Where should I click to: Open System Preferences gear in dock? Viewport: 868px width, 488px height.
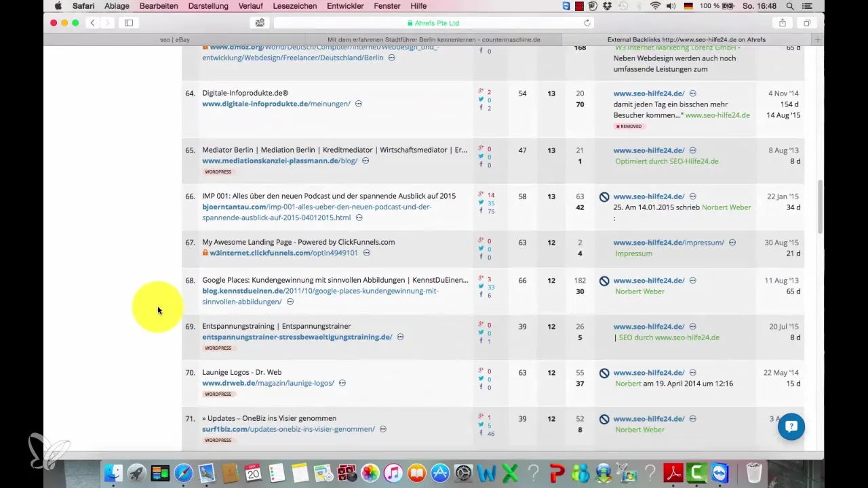(x=464, y=472)
